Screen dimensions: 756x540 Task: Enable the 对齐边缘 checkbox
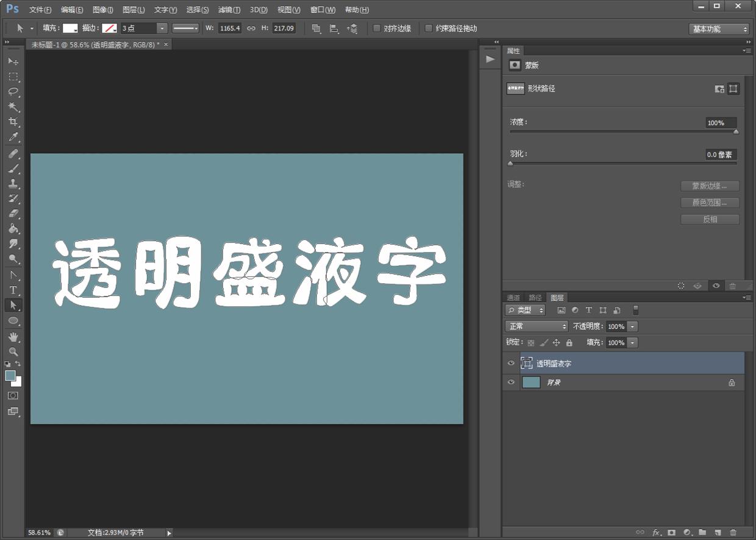[x=377, y=27]
